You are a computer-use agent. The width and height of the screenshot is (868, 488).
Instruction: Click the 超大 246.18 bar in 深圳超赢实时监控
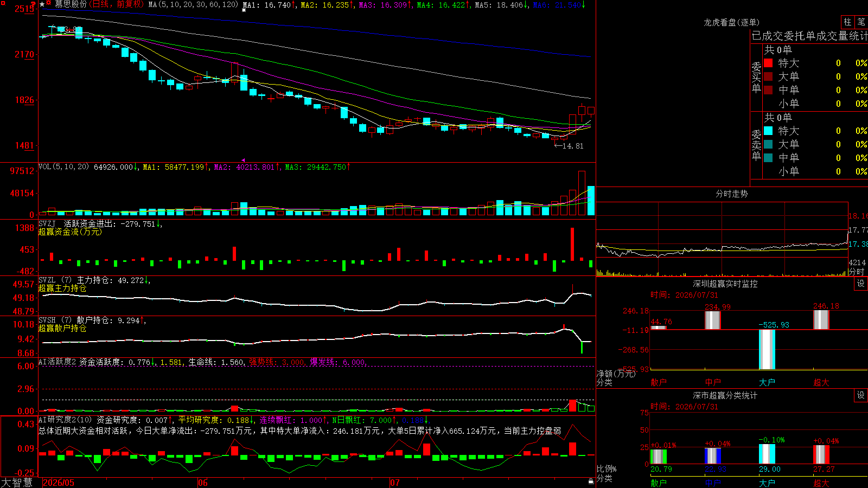pyautogui.click(x=821, y=320)
